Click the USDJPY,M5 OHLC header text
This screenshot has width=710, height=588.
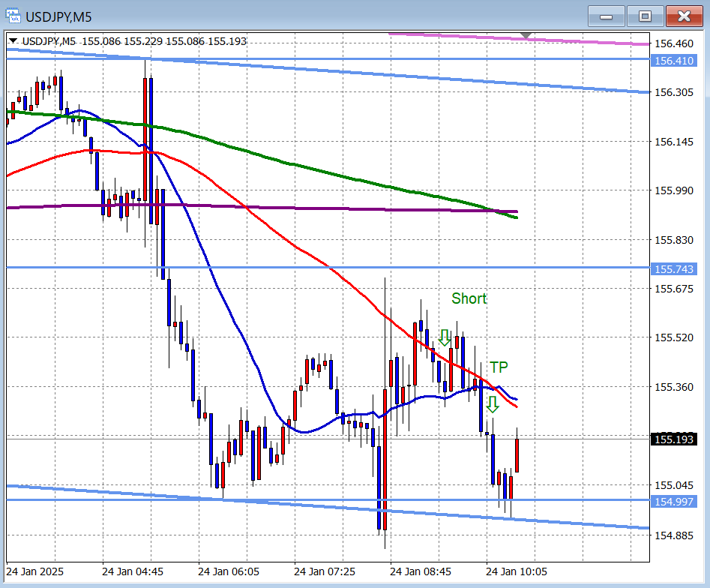pos(133,41)
